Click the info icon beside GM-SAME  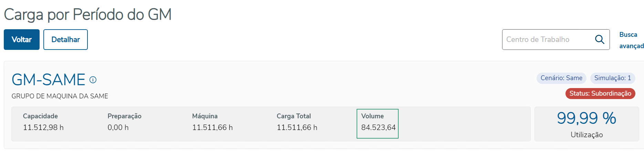click(x=93, y=80)
